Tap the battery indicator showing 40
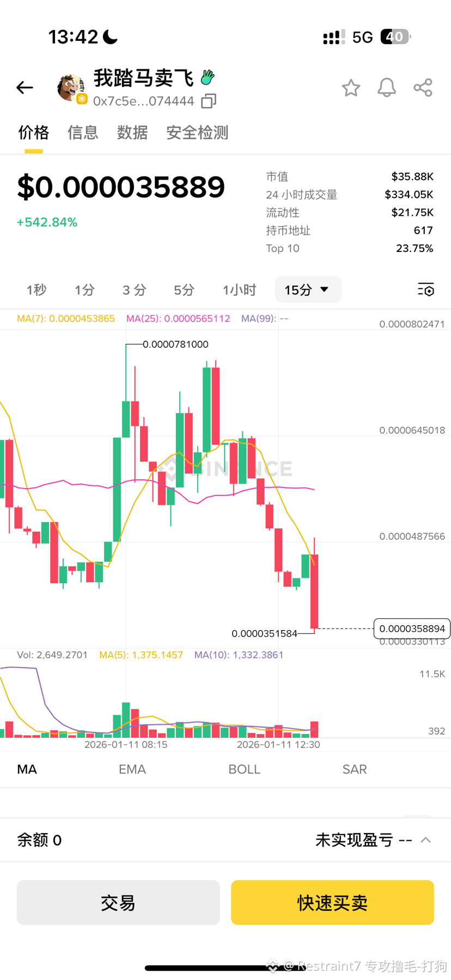The image size is (451, 980). click(x=395, y=36)
